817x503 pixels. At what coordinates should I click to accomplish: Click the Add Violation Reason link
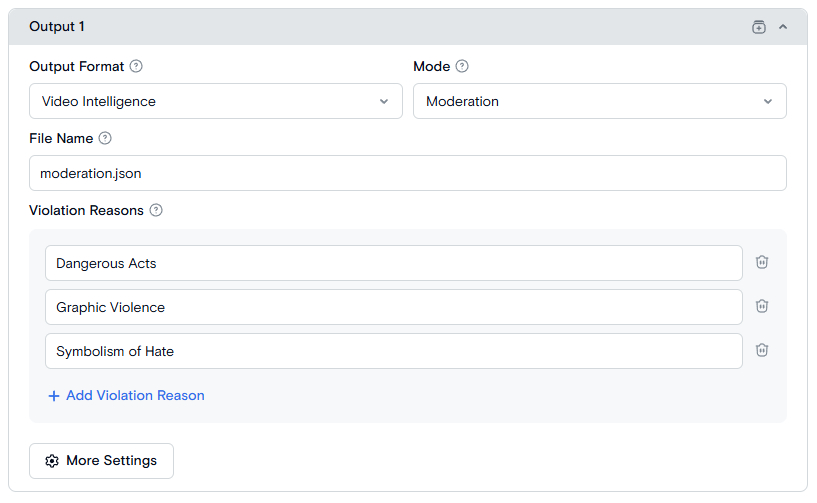pos(126,395)
